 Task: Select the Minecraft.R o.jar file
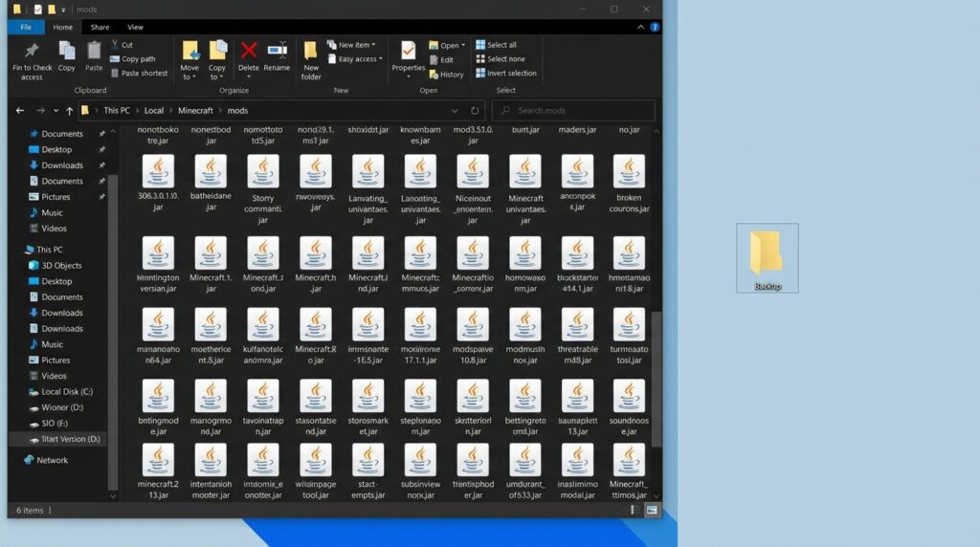tap(316, 336)
